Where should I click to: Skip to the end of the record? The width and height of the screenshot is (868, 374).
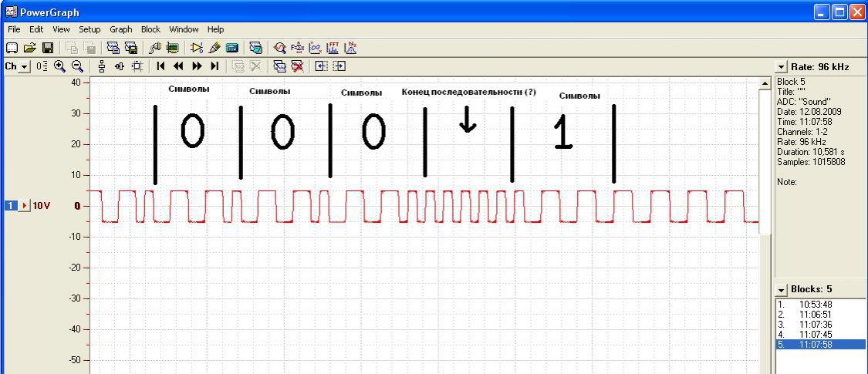[x=214, y=66]
